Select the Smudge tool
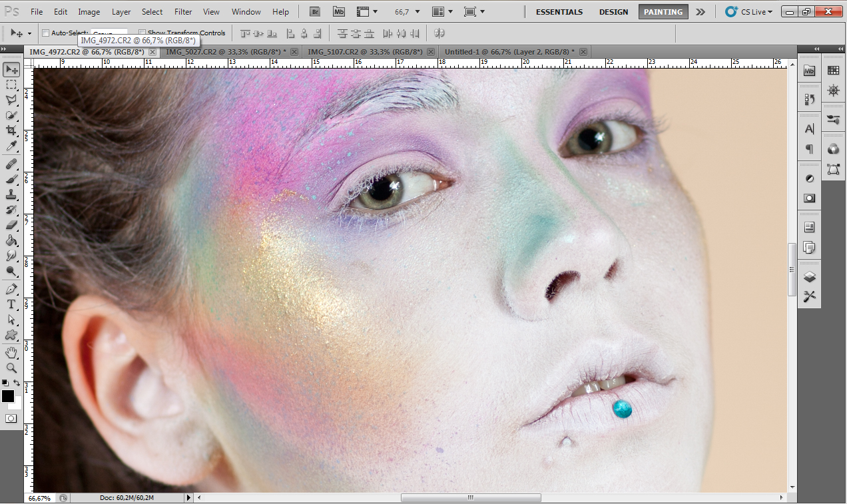The image size is (847, 504). click(x=11, y=256)
